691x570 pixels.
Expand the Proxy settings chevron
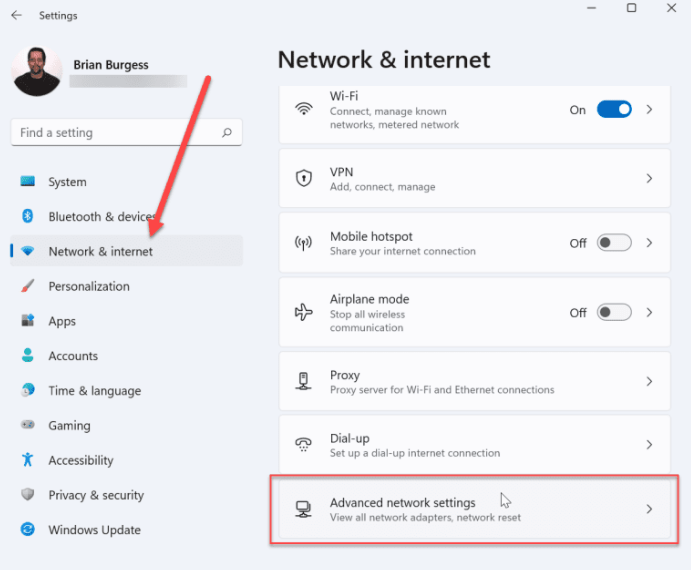point(649,381)
